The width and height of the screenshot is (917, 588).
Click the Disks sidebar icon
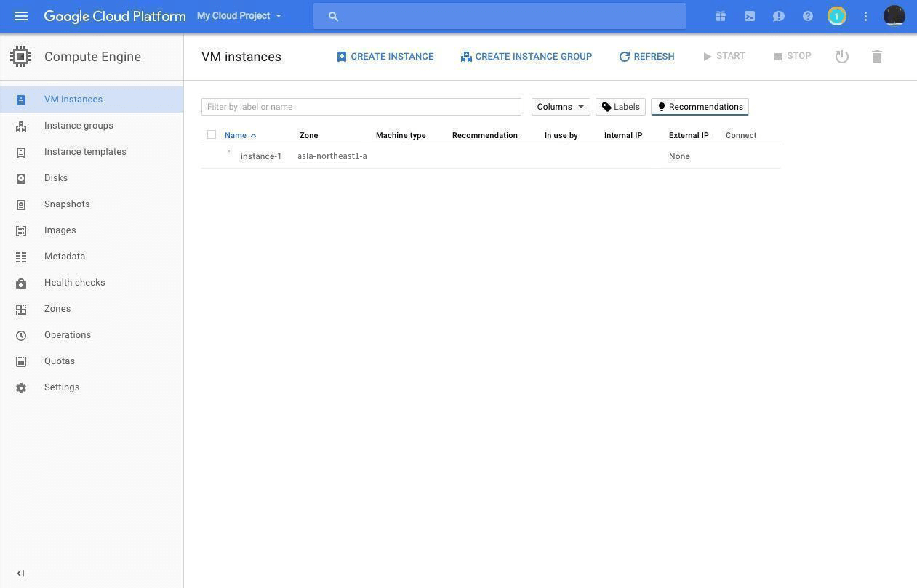21,179
